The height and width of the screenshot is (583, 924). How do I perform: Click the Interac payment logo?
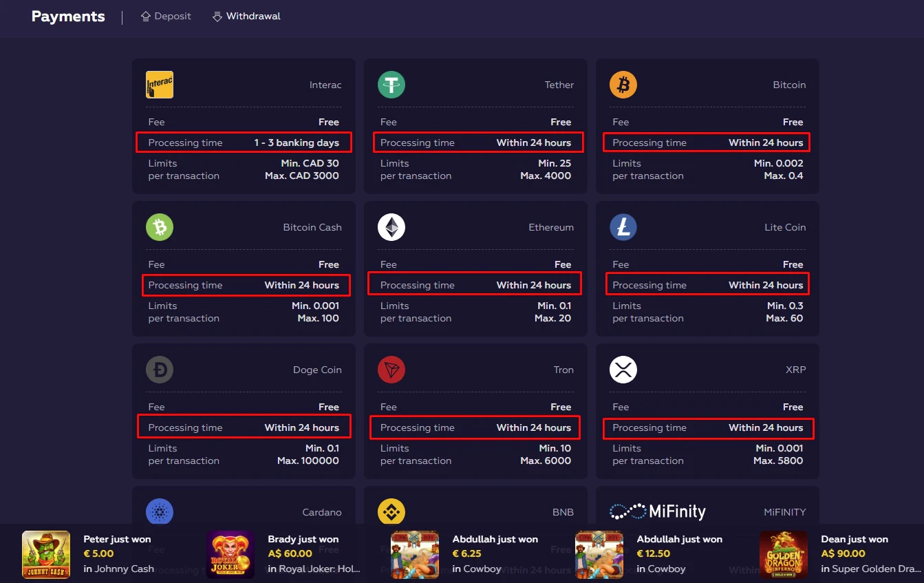point(160,85)
